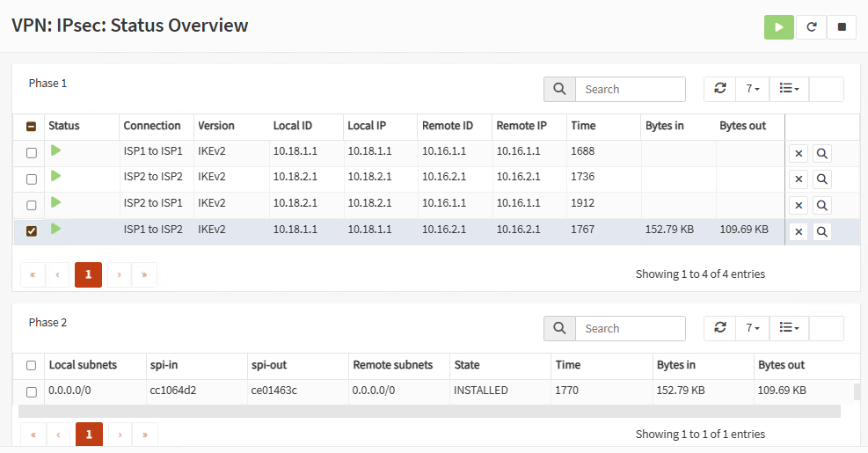Viewport: 868px width, 453px height.
Task: Disconnect the ISP1 to ISP1 connection
Action: [x=799, y=154]
